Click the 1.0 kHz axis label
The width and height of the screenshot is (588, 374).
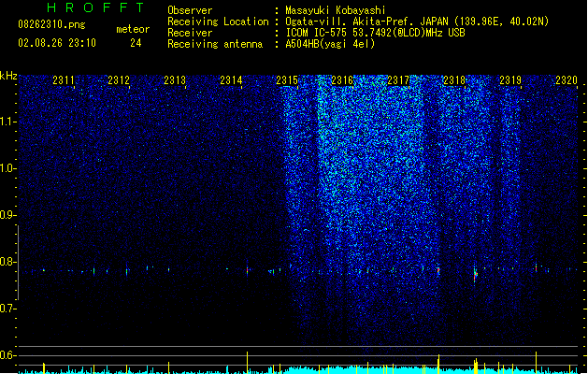pyautogui.click(x=8, y=168)
